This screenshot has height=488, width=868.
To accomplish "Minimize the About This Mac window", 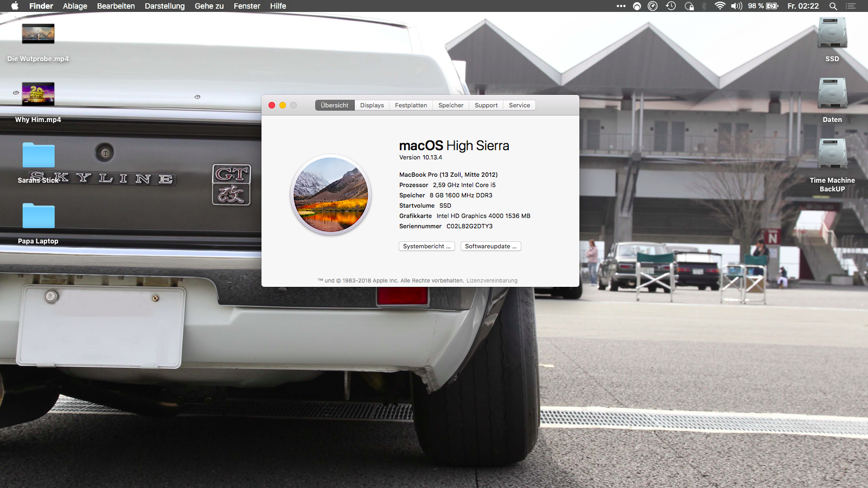I will point(283,105).
